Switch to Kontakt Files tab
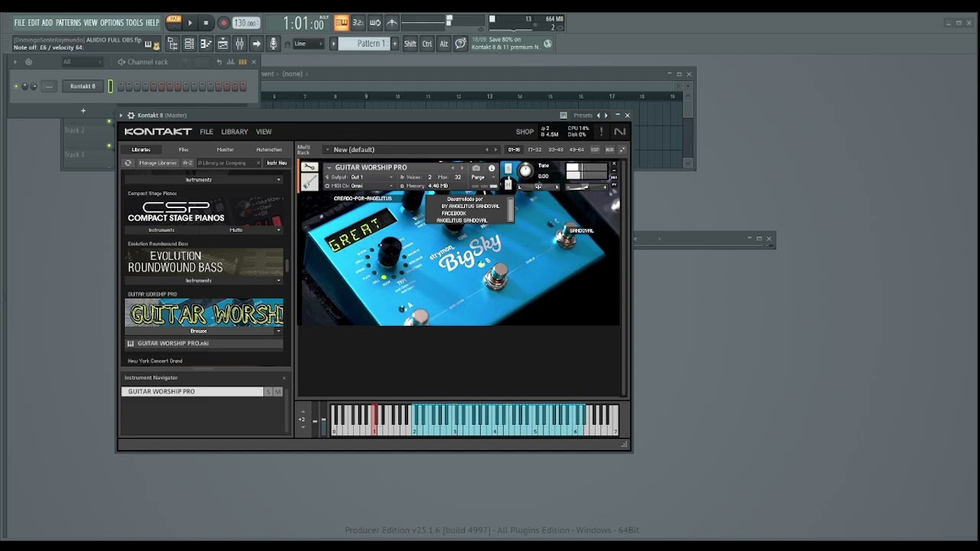Viewport: 980px width, 551px height. point(184,149)
